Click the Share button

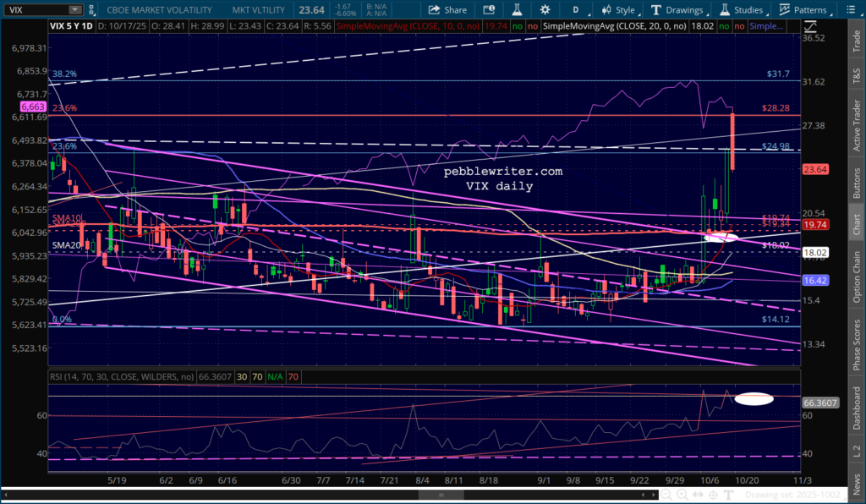click(448, 10)
